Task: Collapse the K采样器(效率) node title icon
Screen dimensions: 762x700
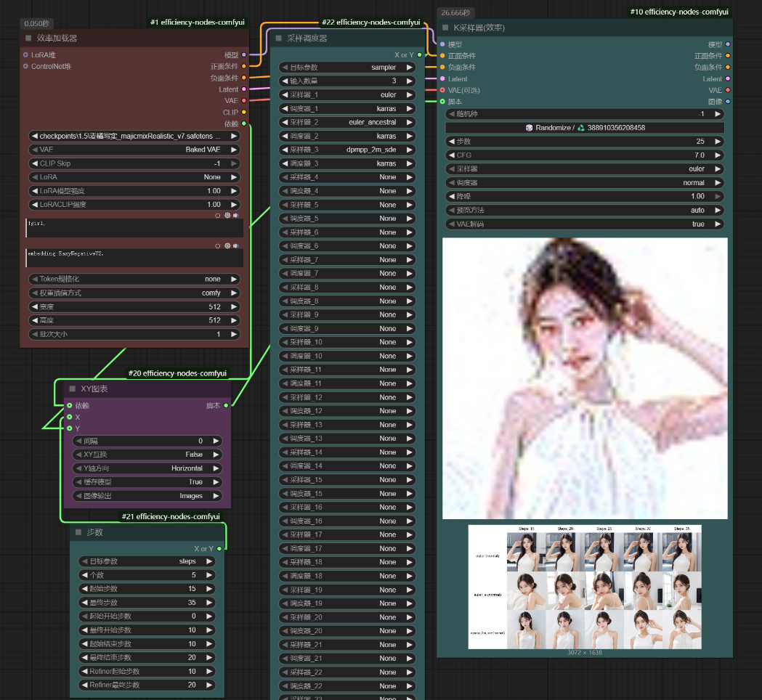Action: pos(445,28)
